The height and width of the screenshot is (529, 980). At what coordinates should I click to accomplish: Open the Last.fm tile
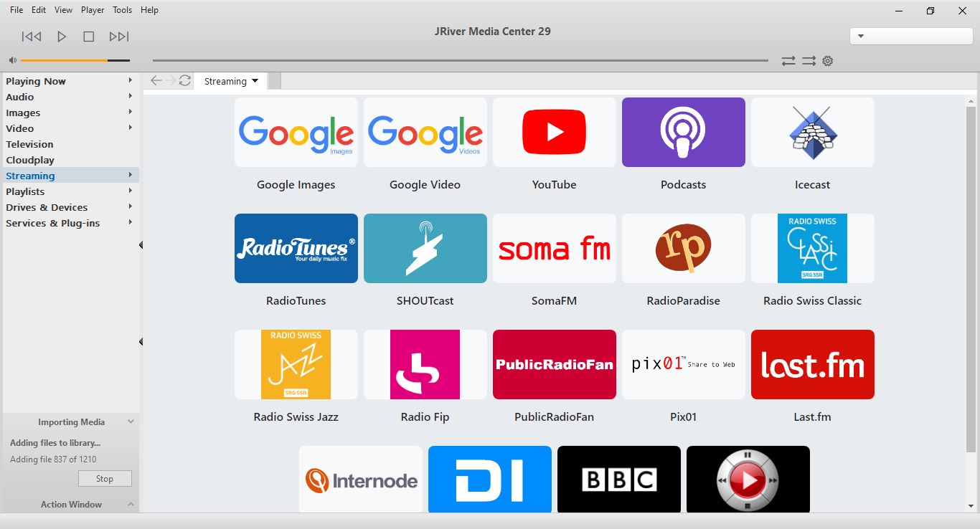pos(813,365)
